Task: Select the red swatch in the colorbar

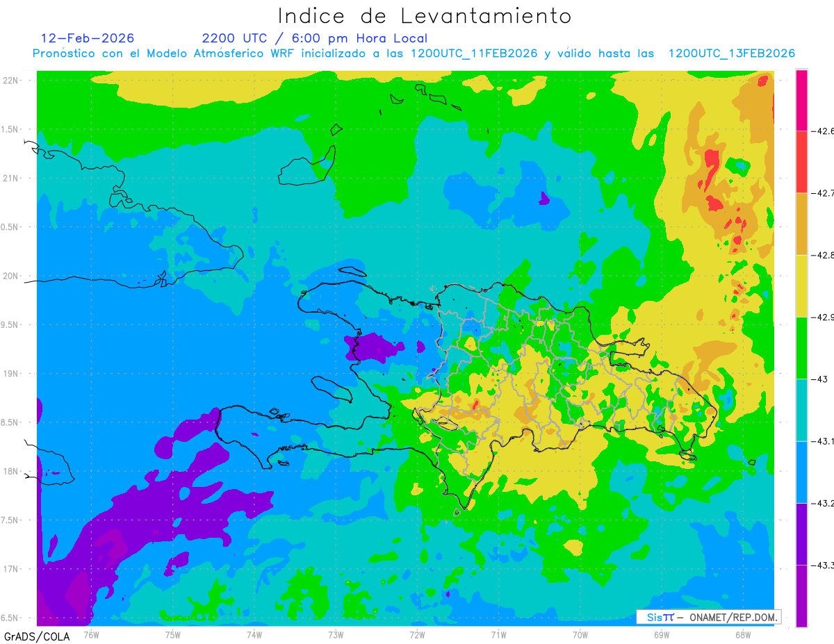Action: (801, 162)
